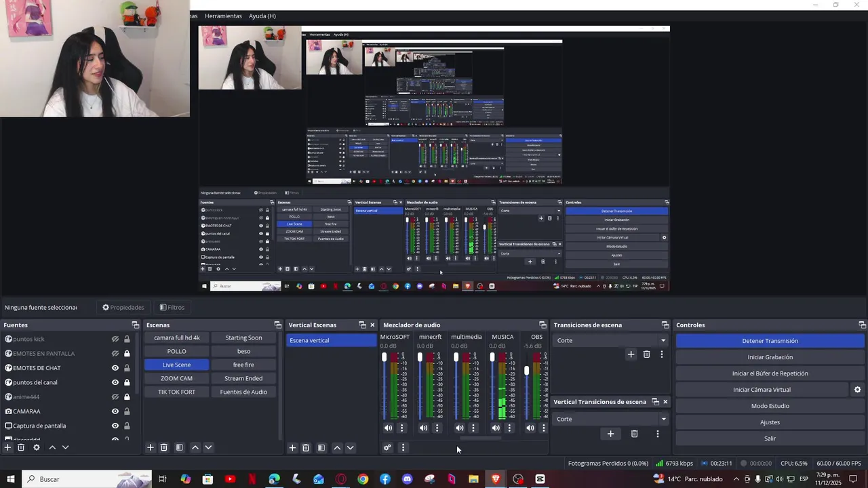Mute the MicroSOFT audio channel
The width and height of the screenshot is (868, 488).
(x=388, y=428)
